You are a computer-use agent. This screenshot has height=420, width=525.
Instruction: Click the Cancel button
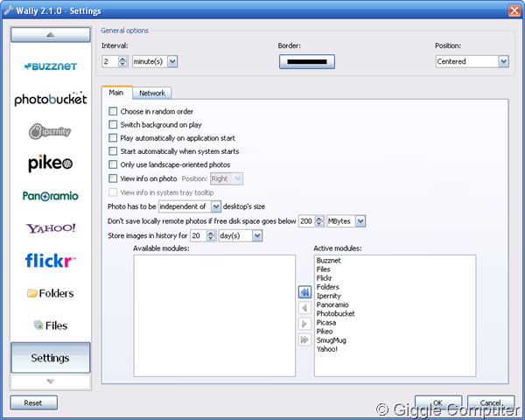click(491, 402)
